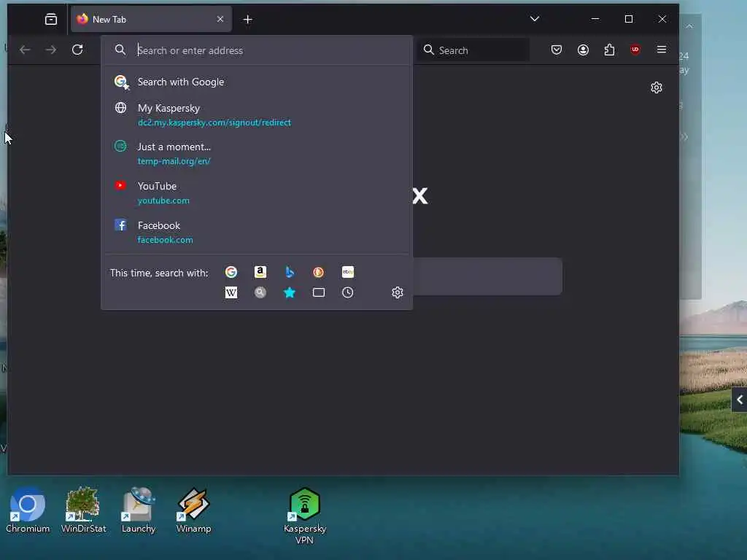Search this time with Amazon
The image size is (747, 560).
pyautogui.click(x=260, y=272)
